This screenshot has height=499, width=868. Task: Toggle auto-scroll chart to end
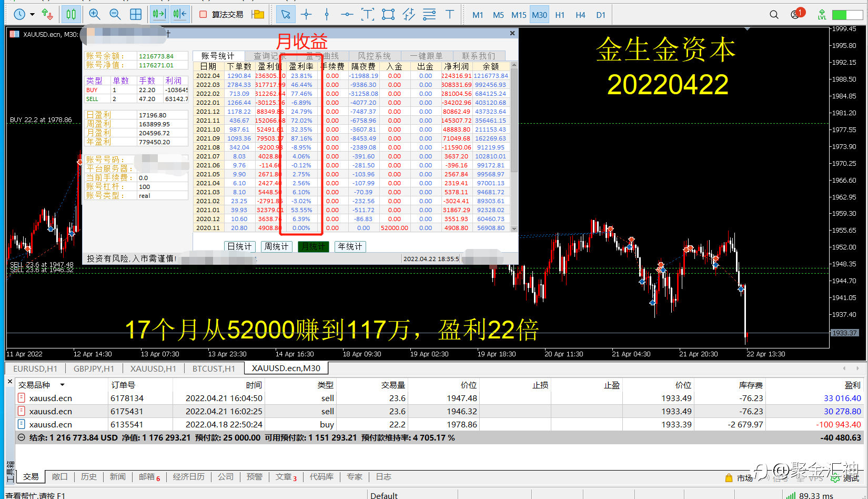point(159,14)
